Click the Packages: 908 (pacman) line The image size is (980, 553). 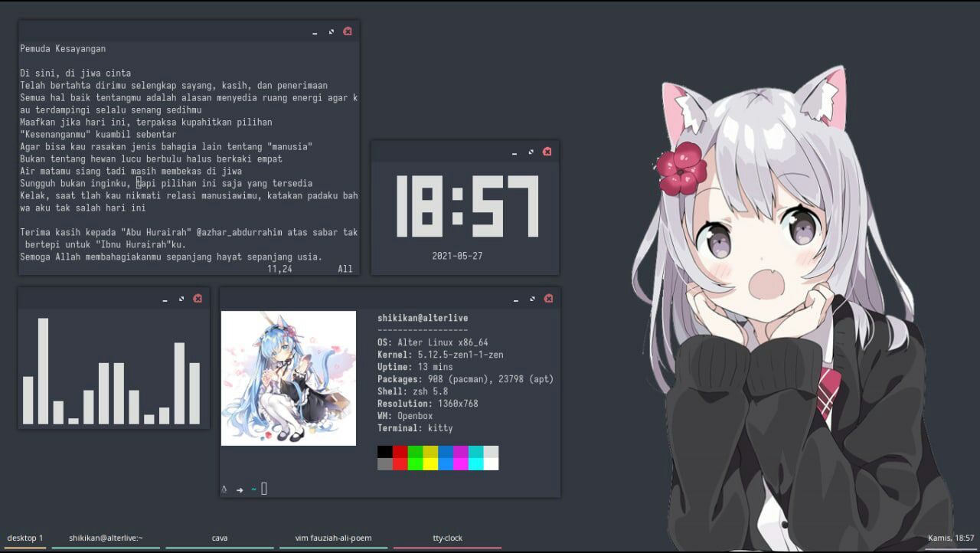(x=465, y=379)
